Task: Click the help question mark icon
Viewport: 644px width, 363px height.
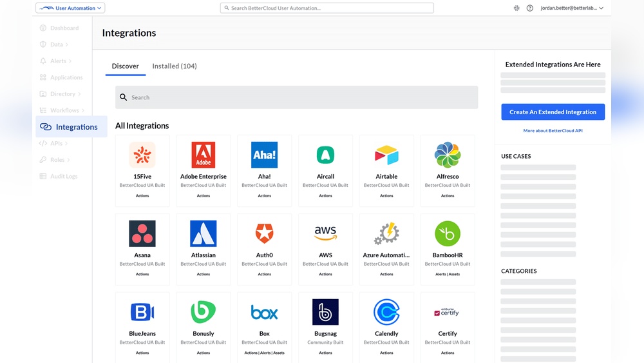Action: pos(530,8)
